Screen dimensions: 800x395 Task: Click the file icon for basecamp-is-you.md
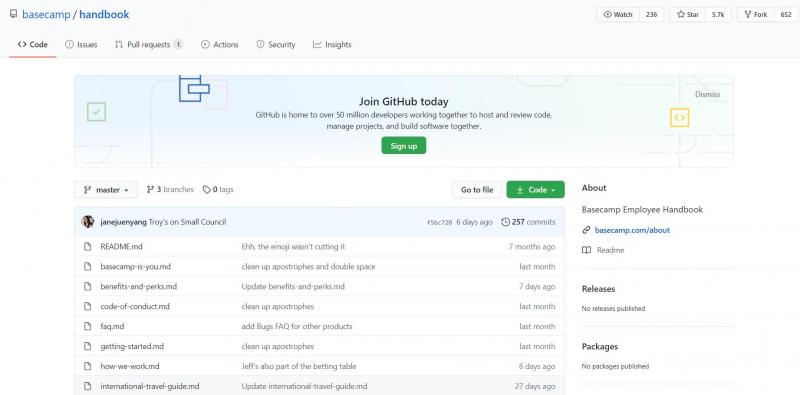pos(88,266)
